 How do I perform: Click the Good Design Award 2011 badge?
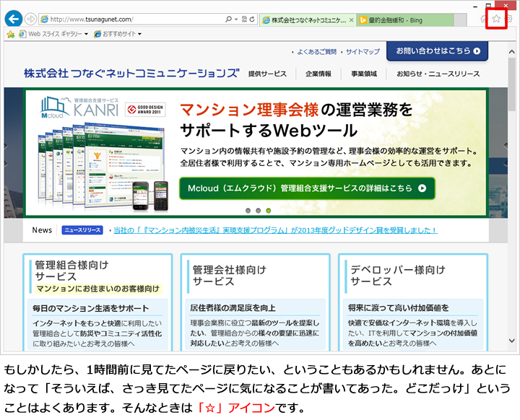(x=145, y=110)
